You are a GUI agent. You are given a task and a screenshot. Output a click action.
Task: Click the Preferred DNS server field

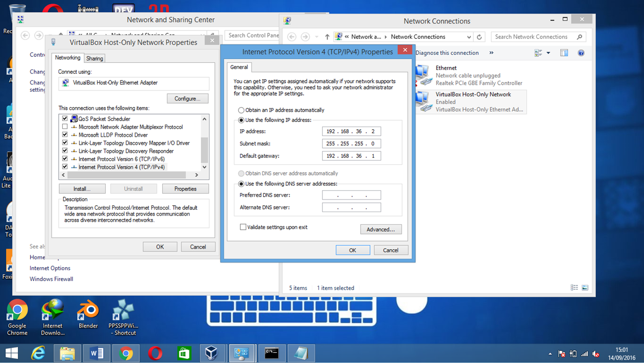[x=351, y=195]
